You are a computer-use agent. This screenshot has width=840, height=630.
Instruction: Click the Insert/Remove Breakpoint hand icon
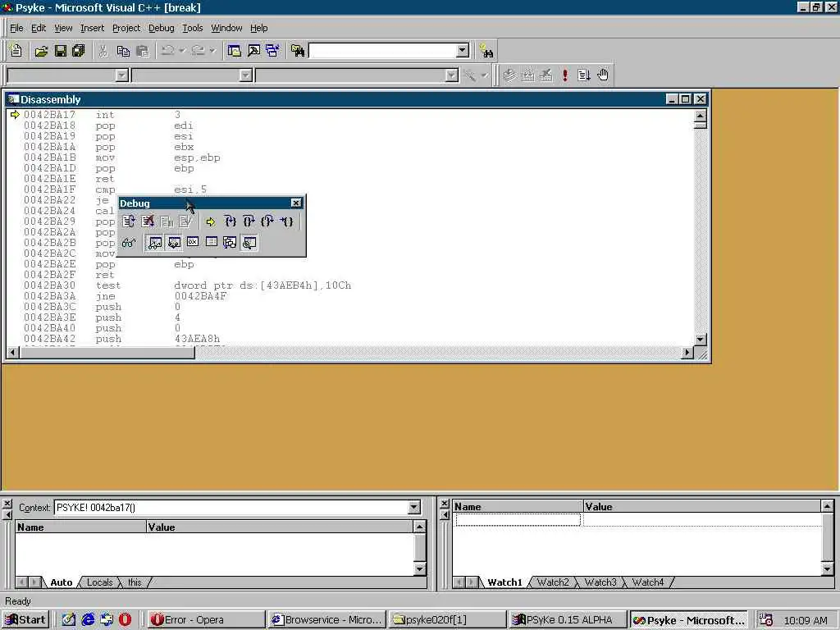[x=603, y=75]
